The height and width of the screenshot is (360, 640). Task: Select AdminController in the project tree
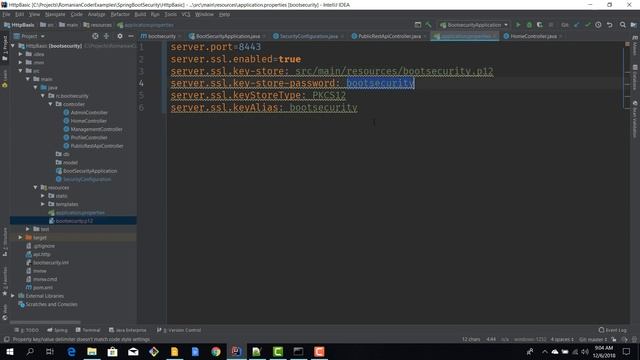(x=89, y=112)
